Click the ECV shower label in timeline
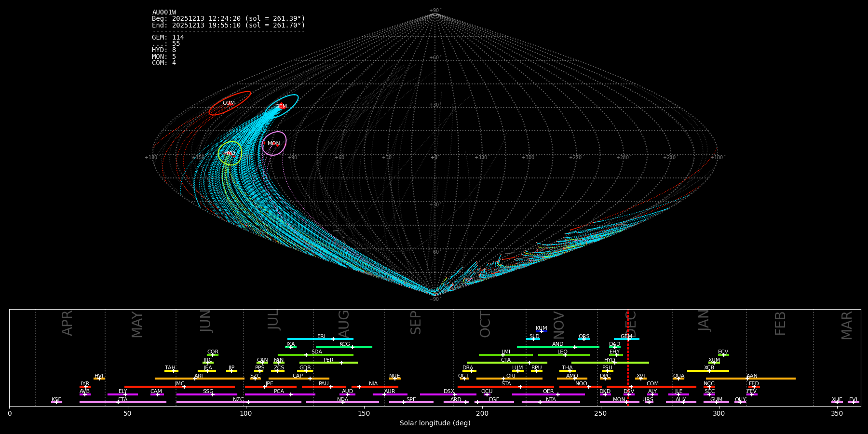The height and width of the screenshot is (434, 868). pyautogui.click(x=723, y=352)
